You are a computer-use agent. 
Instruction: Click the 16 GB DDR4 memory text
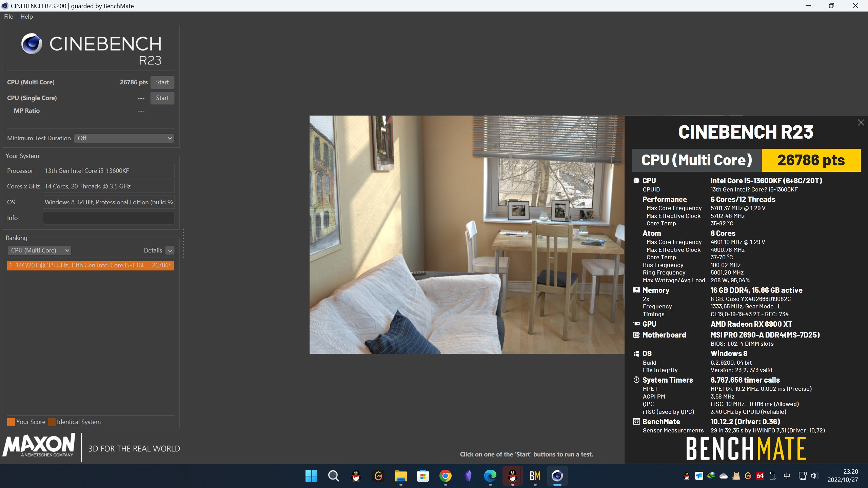coord(756,290)
